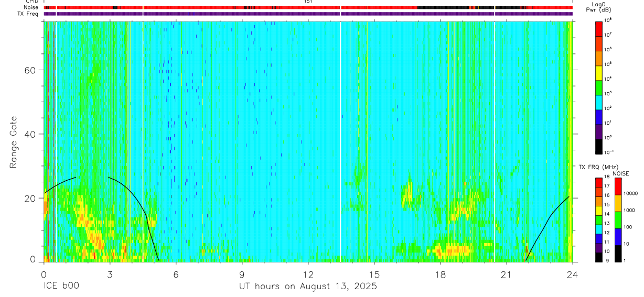Click x-axis tick label 21
Viewport: 644px width, 297px height.
click(x=507, y=274)
